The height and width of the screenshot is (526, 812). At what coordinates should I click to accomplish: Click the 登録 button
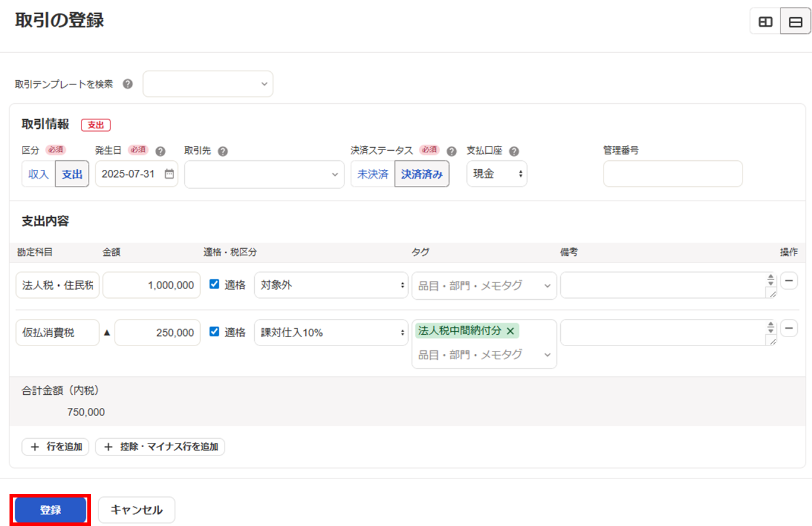pos(50,510)
